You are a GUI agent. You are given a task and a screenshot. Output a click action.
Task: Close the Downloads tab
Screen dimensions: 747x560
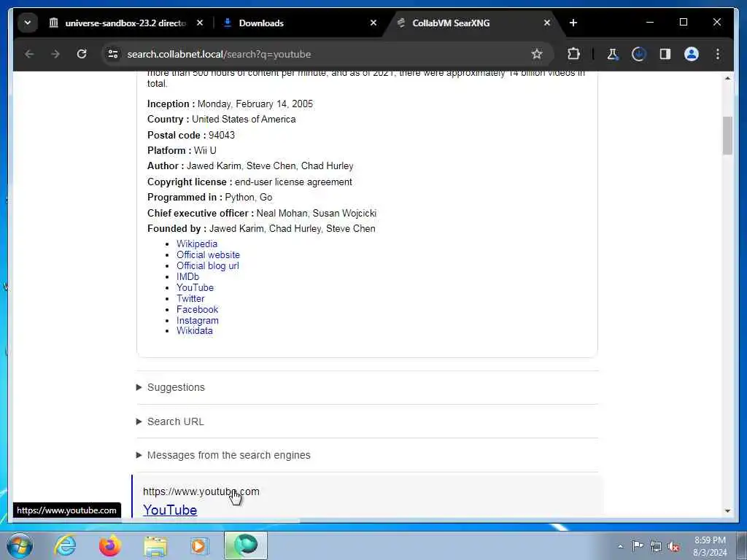coord(373,23)
